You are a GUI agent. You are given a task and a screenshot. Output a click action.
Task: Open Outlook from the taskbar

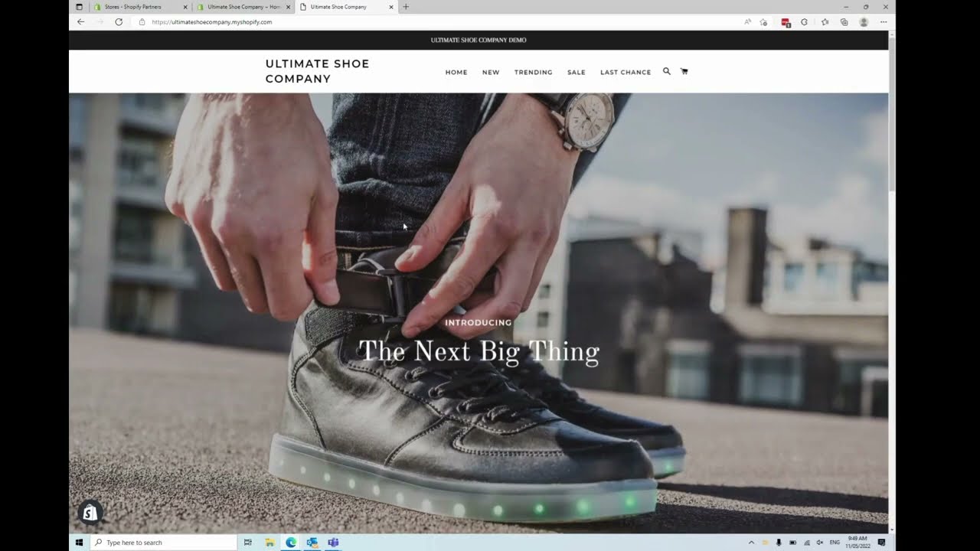click(312, 543)
